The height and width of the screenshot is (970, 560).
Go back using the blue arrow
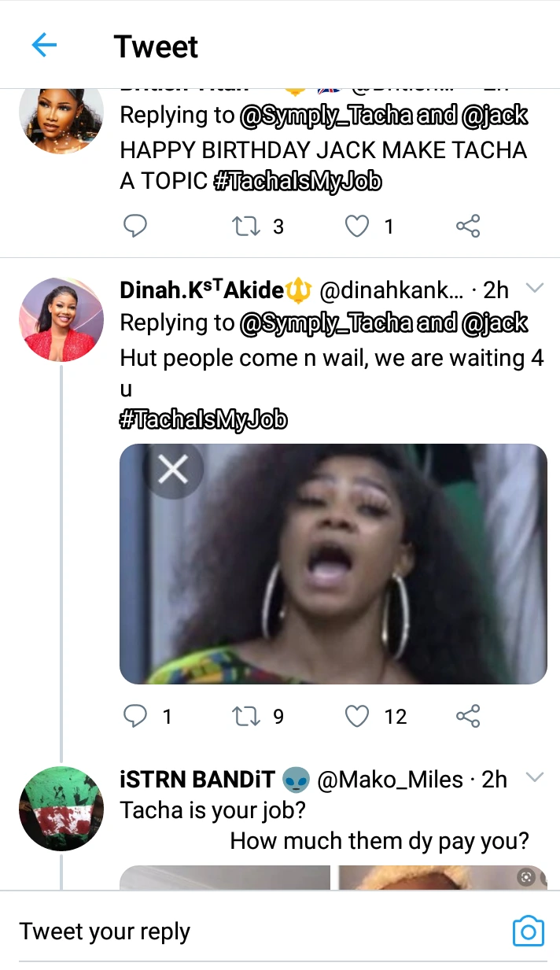[44, 46]
